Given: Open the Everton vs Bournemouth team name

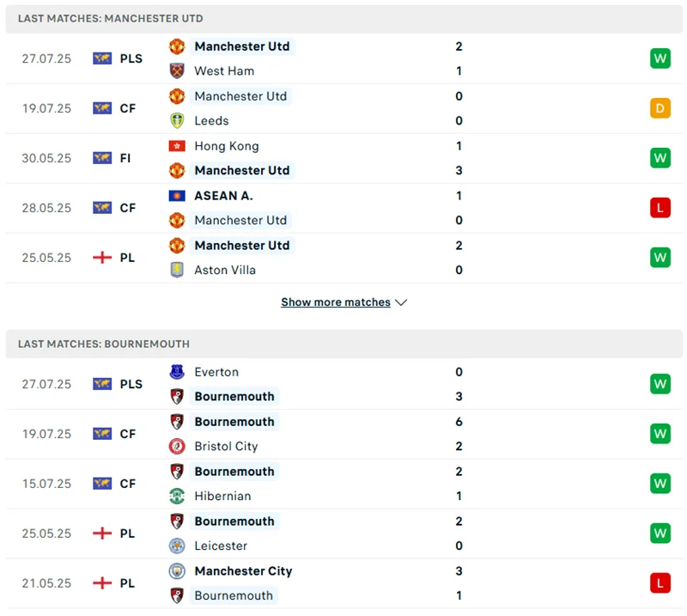Looking at the screenshot, I should coord(216,372).
